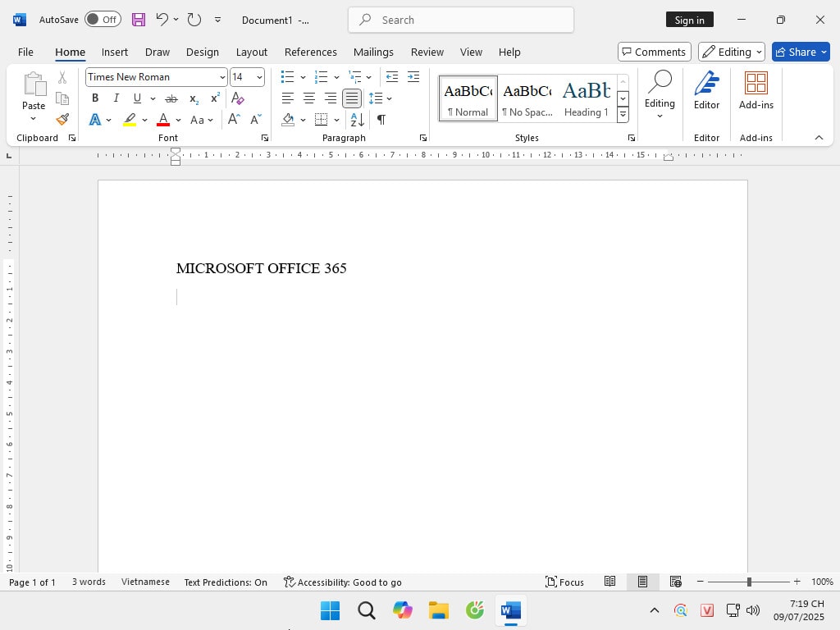Screen dimensions: 840x630
Task: Click the Share button
Action: (x=801, y=52)
